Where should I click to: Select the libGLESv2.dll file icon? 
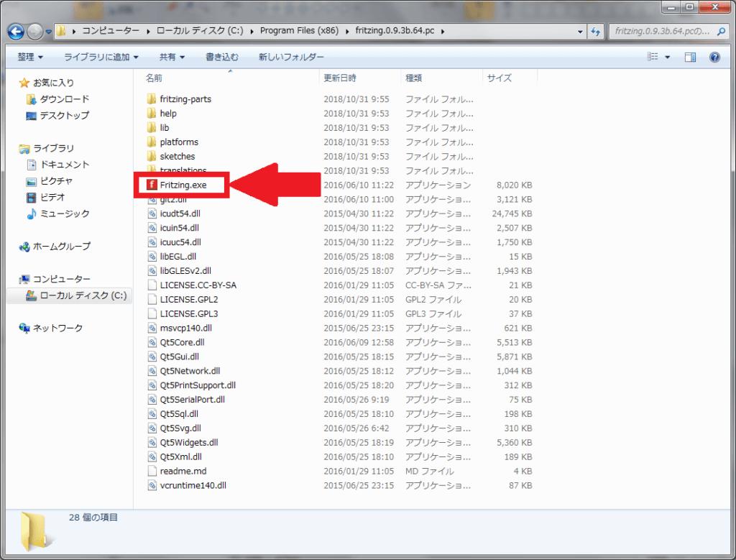152,271
